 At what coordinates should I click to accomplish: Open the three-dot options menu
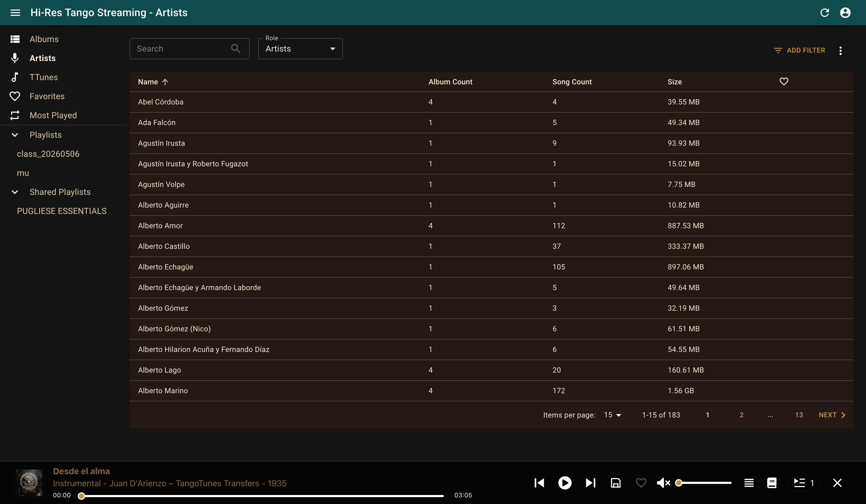click(840, 51)
